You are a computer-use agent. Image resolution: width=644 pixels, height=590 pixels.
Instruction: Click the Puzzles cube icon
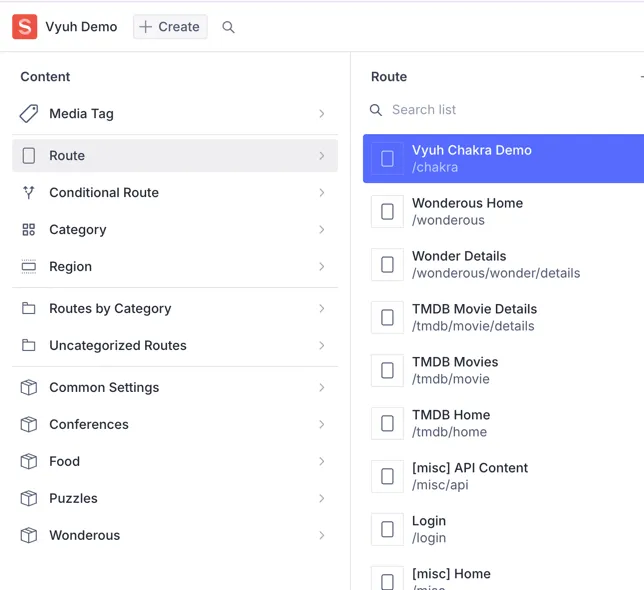[29, 499]
